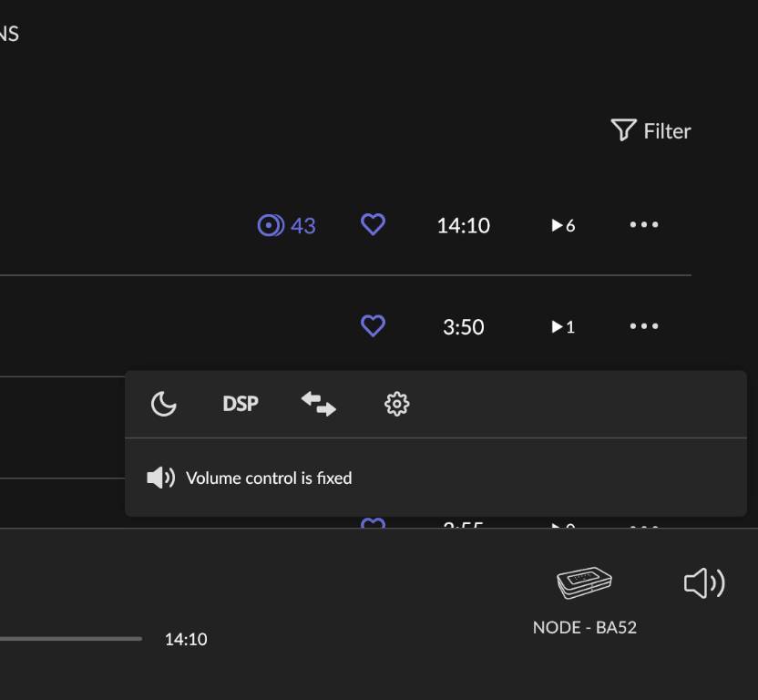This screenshot has height=700, width=758.
Task: Open three-dot menu for 3:50 track
Action: click(x=644, y=326)
